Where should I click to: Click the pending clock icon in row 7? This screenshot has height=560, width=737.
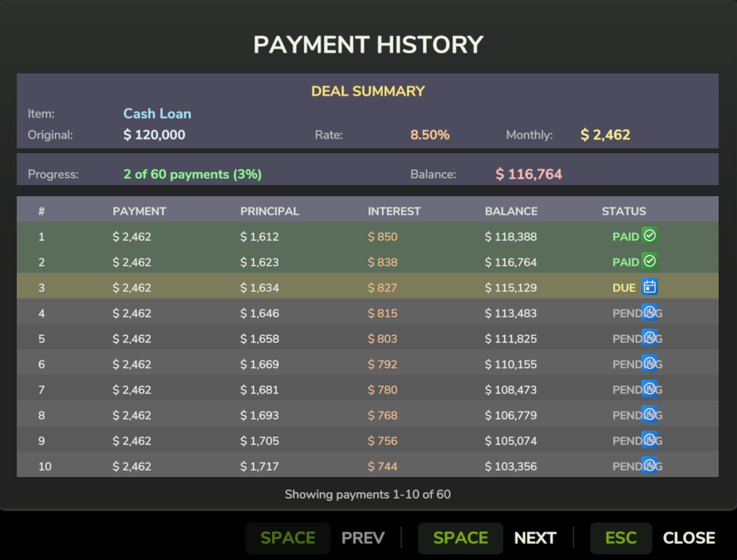pos(649,388)
